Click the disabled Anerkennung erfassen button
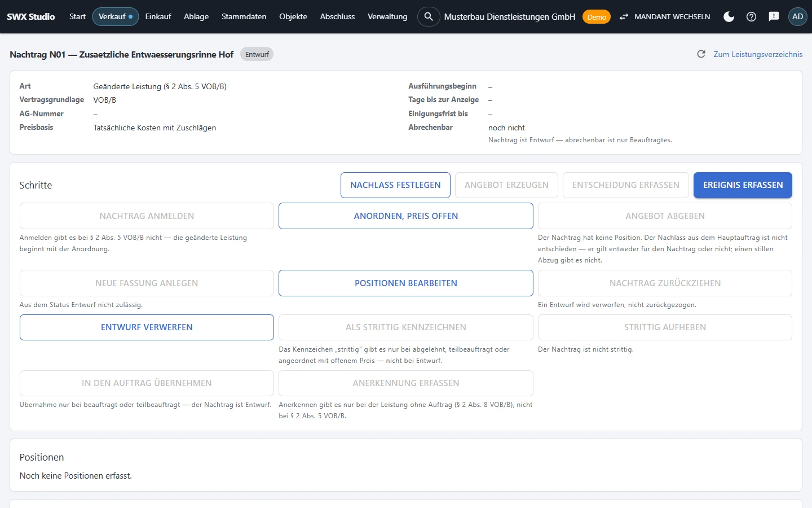 tap(406, 383)
